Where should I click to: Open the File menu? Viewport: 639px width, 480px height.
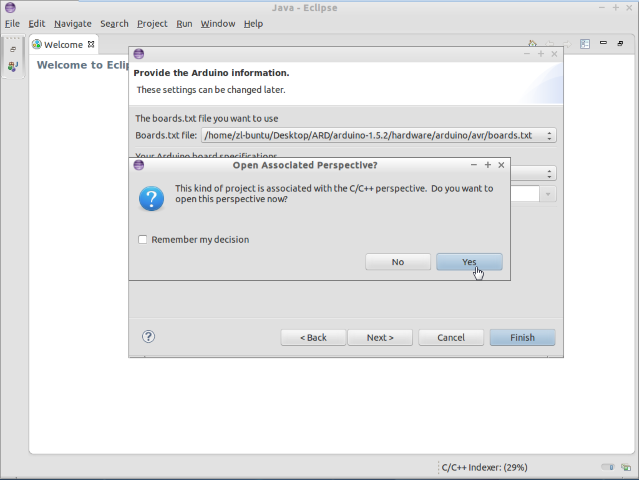coord(12,24)
